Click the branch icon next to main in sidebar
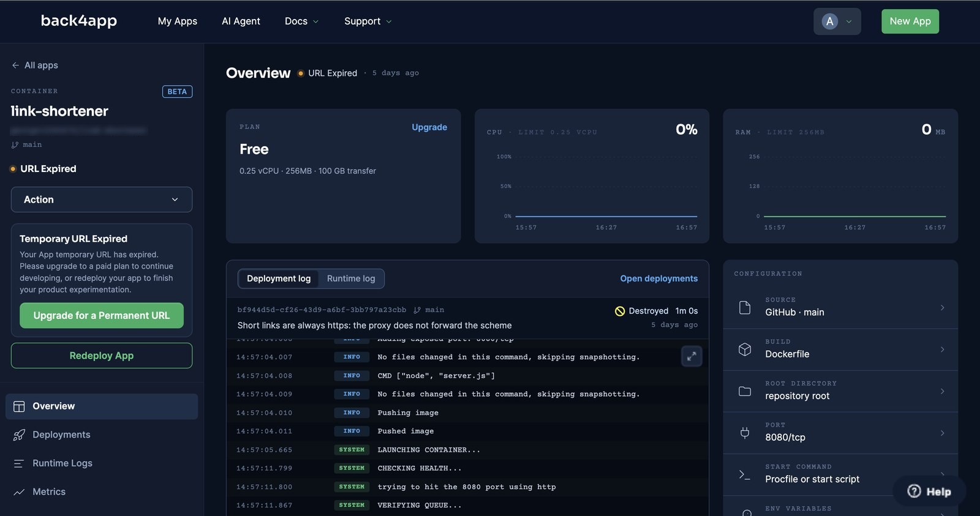 15,145
